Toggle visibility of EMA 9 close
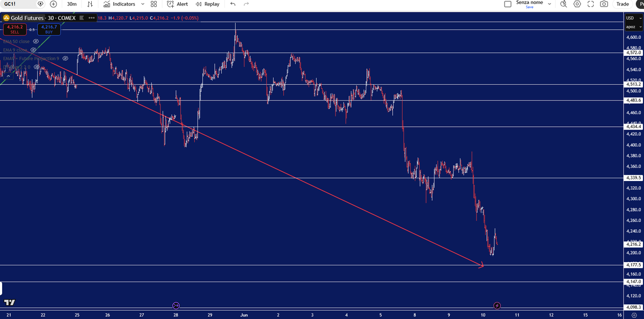Viewport: 644px width, 319px height. click(x=33, y=50)
